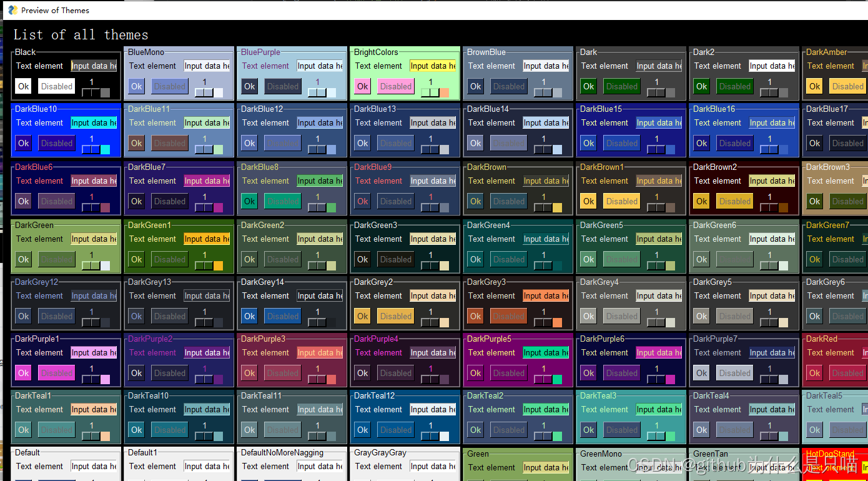Viewport: 868px width, 481px height.
Task: Click 'Text element' in the Green theme
Action: [x=492, y=467]
